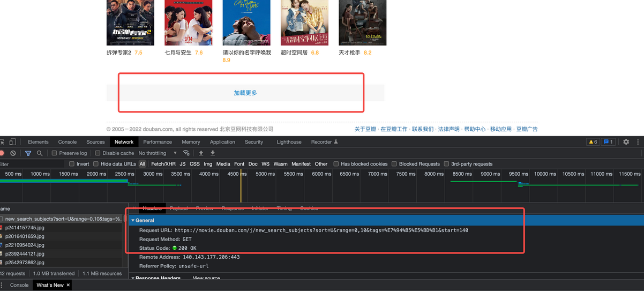Open the drawer three-dot menu
Image resolution: width=644 pixels, height=291 pixels.
(x=2, y=285)
